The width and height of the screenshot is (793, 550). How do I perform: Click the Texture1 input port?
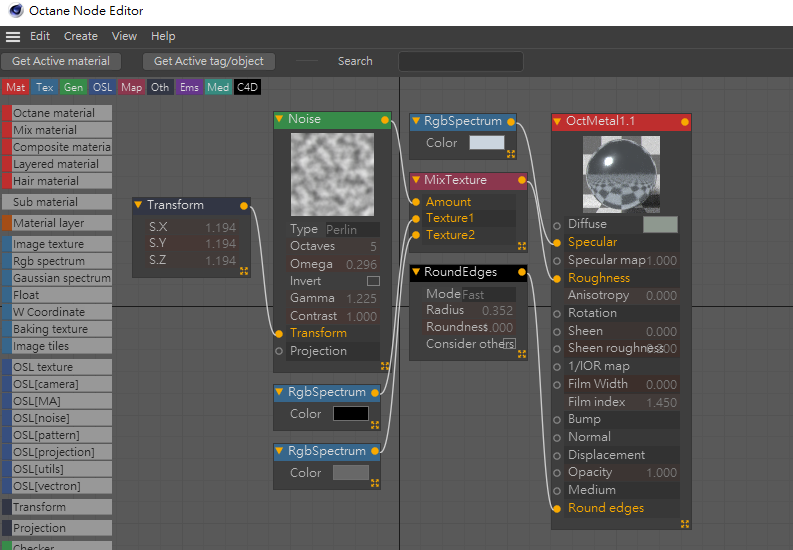416,219
